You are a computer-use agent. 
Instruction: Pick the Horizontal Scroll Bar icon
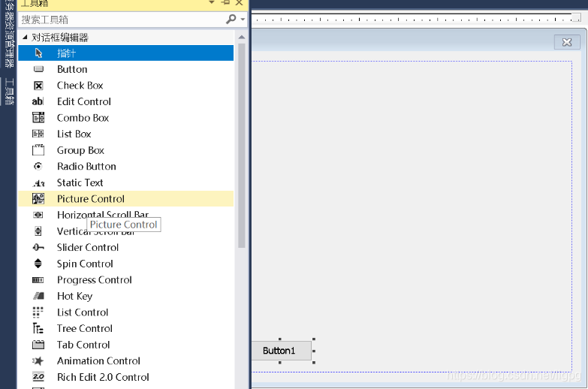pos(38,215)
